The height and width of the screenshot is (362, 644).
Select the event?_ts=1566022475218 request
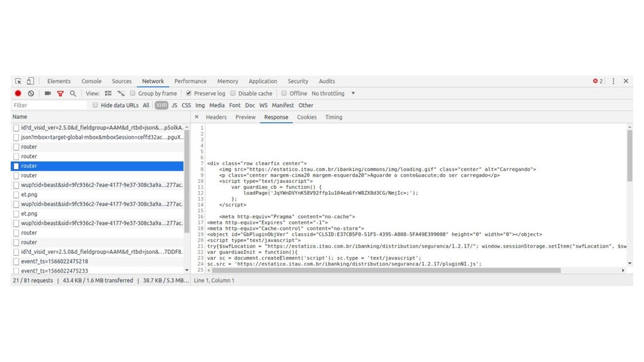click(x=97, y=261)
